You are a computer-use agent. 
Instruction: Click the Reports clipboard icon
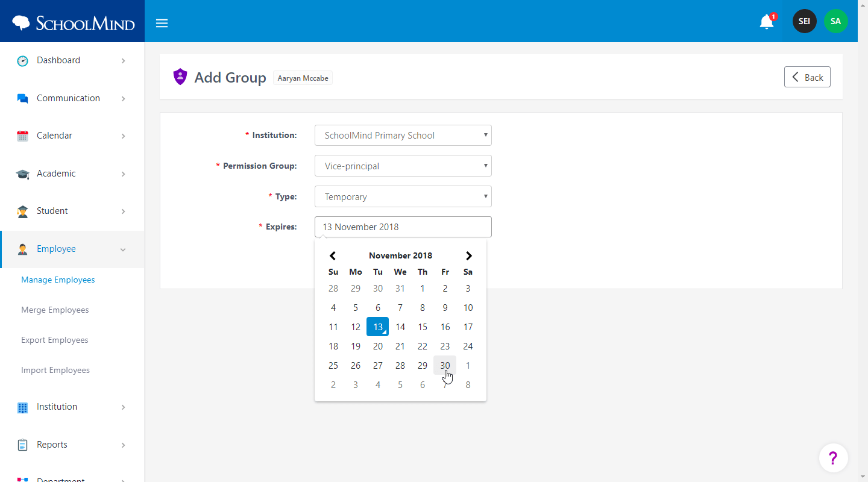22,445
